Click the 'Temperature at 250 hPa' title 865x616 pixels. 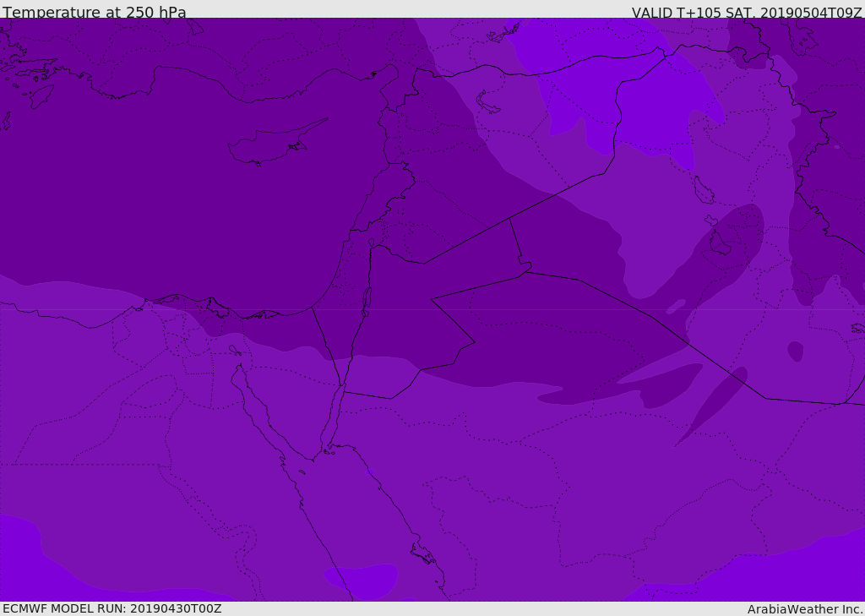coord(95,12)
